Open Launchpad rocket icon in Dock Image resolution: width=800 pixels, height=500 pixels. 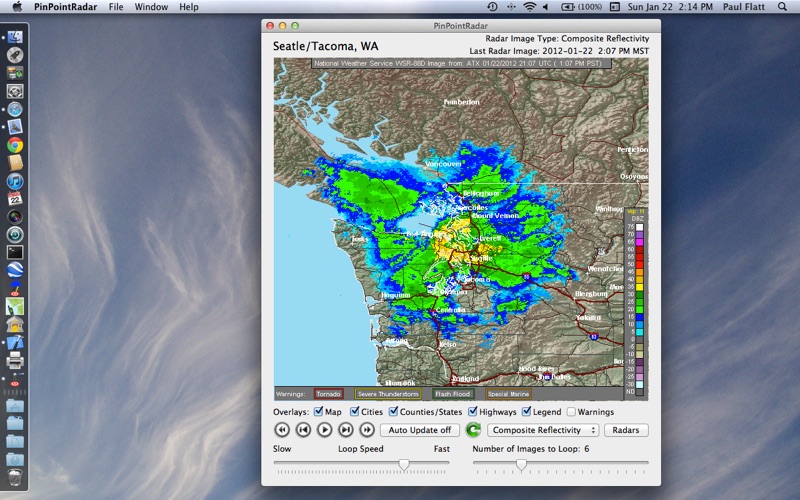pyautogui.click(x=15, y=55)
